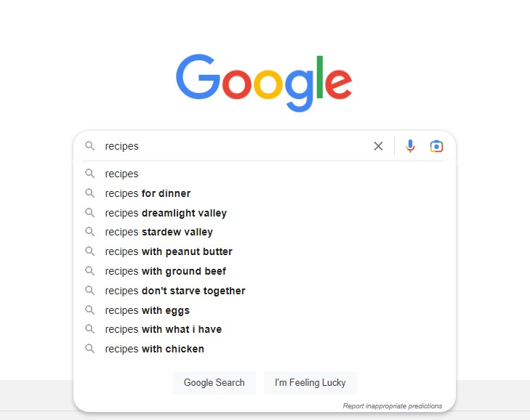This screenshot has width=530, height=420.
Task: Click into the search text field
Action: (233, 146)
